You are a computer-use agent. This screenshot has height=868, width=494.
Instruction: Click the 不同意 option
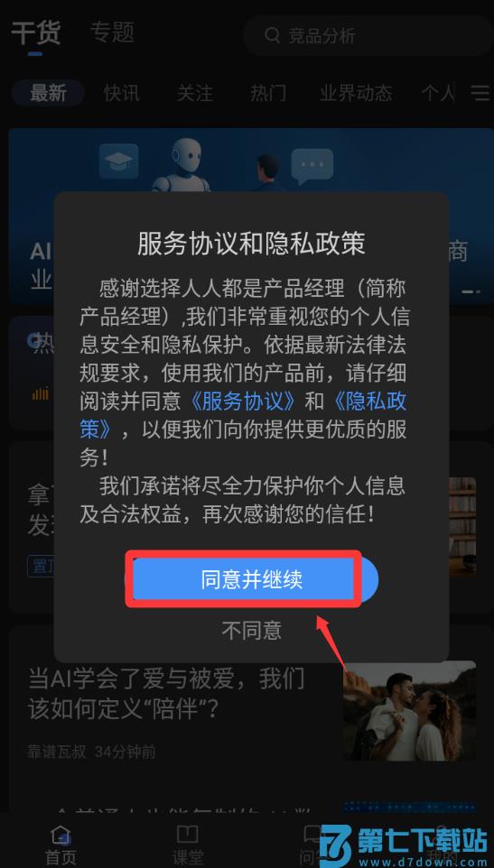(x=252, y=630)
